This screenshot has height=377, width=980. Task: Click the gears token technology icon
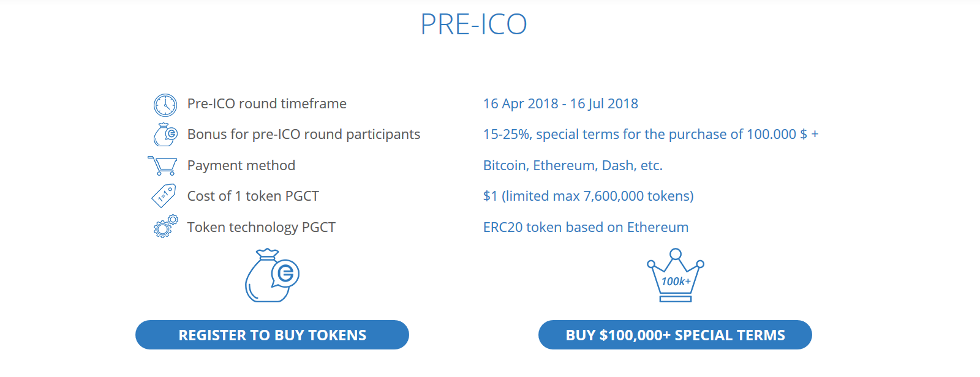click(165, 226)
